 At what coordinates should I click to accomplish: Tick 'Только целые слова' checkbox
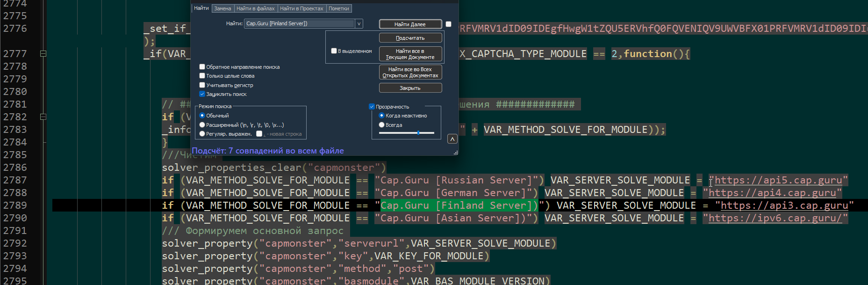point(202,76)
